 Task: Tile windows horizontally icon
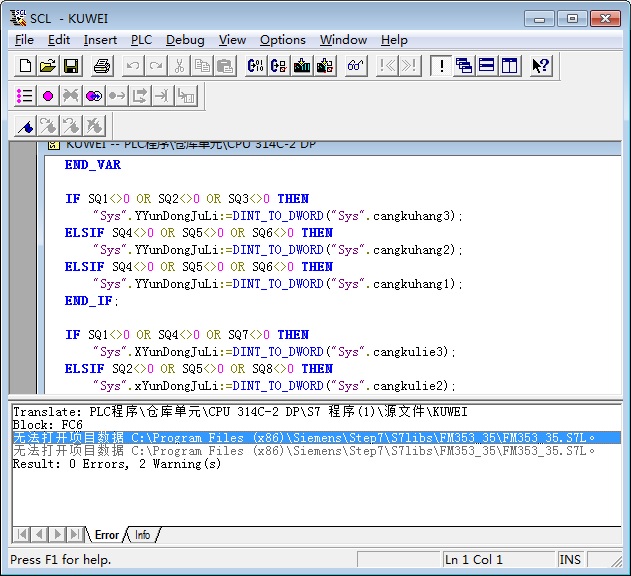coord(487,66)
